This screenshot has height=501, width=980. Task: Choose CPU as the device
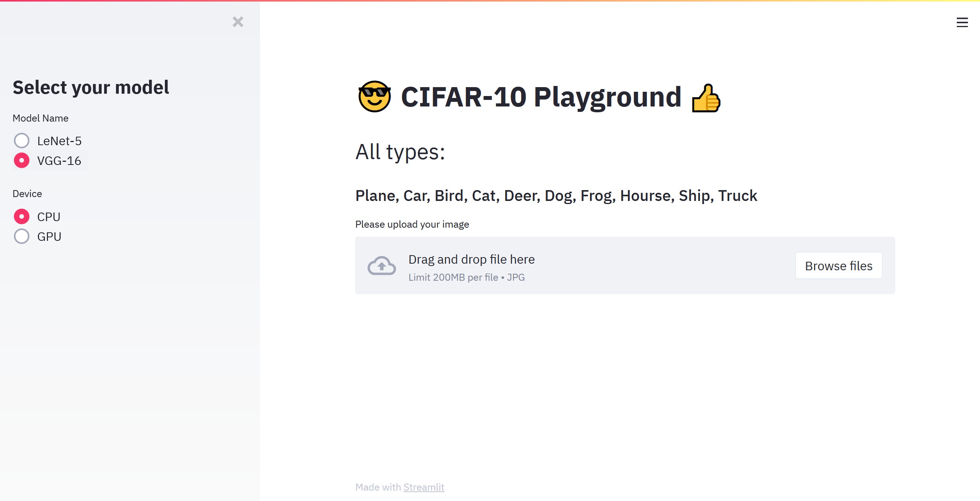tap(22, 216)
